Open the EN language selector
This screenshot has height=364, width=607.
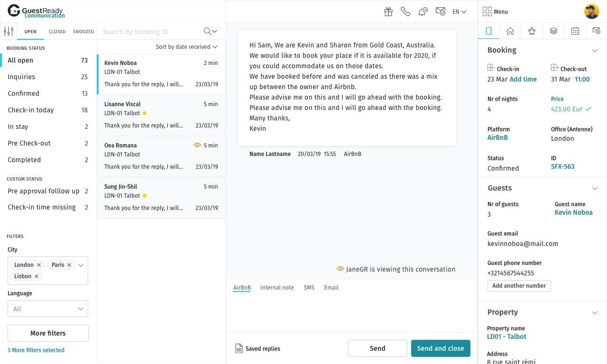(x=459, y=11)
